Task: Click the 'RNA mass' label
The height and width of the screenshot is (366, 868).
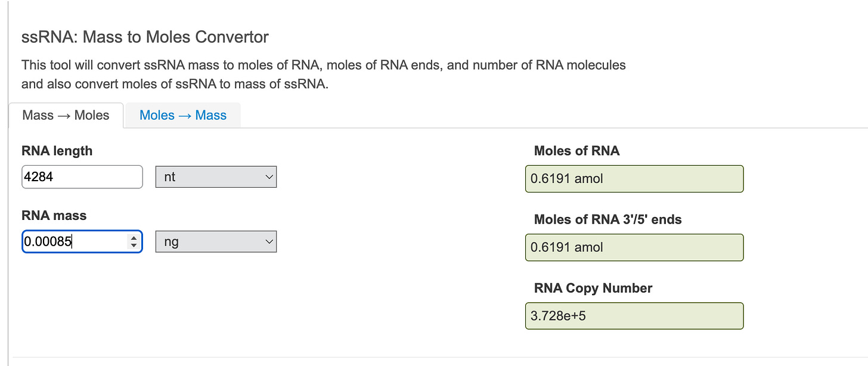Action: pos(54,216)
